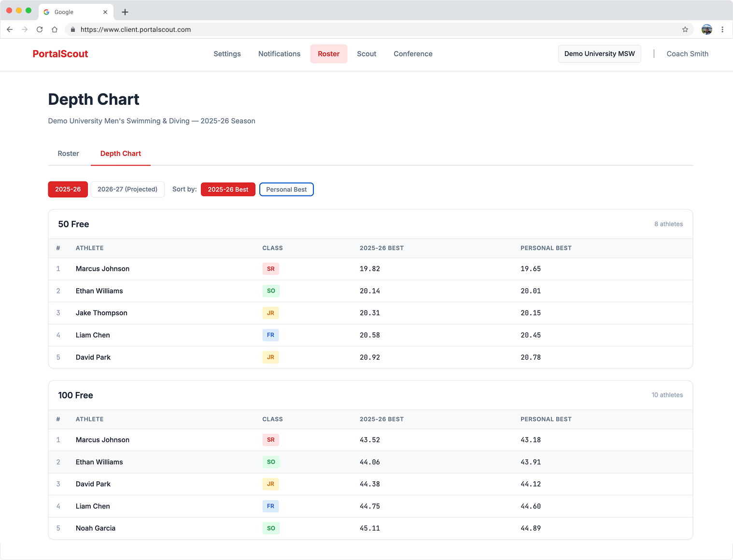
Task: Open the Roster tab under Depth Chart
Action: [68, 154]
